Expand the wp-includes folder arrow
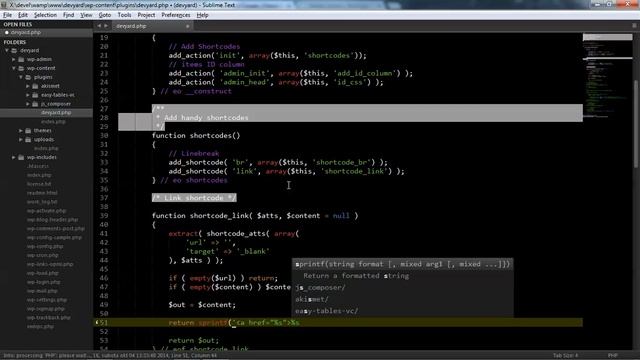Image resolution: width=640 pixels, height=360 pixels. pyautogui.click(x=13, y=158)
